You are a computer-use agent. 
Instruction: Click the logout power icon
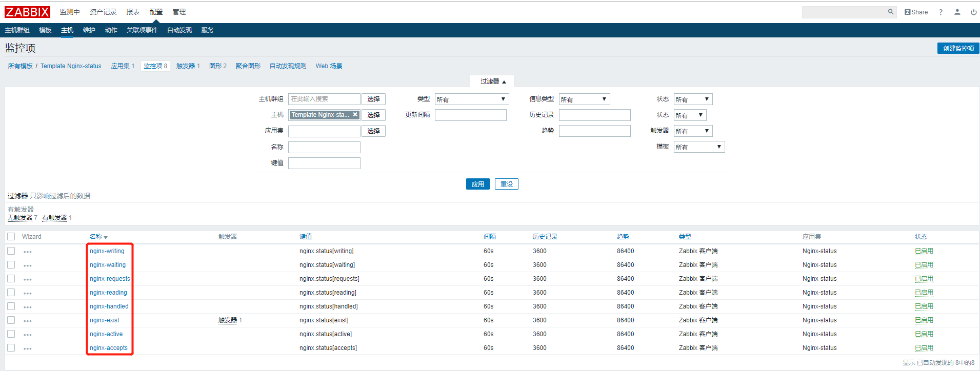coord(973,12)
